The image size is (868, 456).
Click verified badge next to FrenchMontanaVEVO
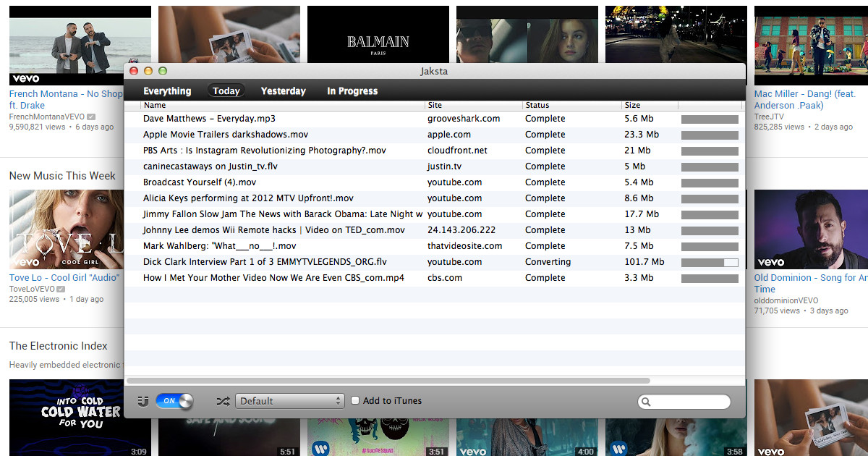pyautogui.click(x=91, y=117)
